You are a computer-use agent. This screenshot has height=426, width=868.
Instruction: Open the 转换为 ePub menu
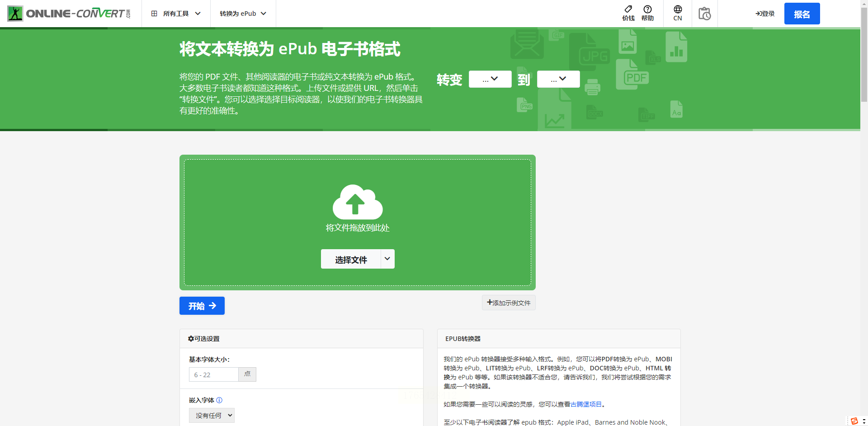coord(243,14)
